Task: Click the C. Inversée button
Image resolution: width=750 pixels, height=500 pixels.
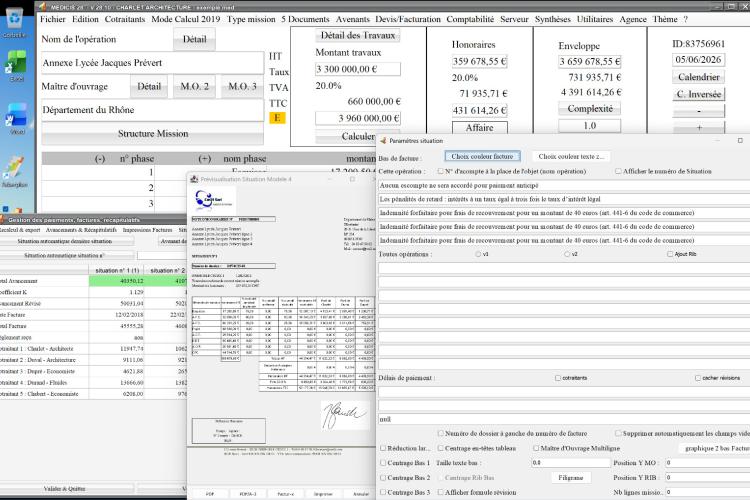Action: [698, 94]
